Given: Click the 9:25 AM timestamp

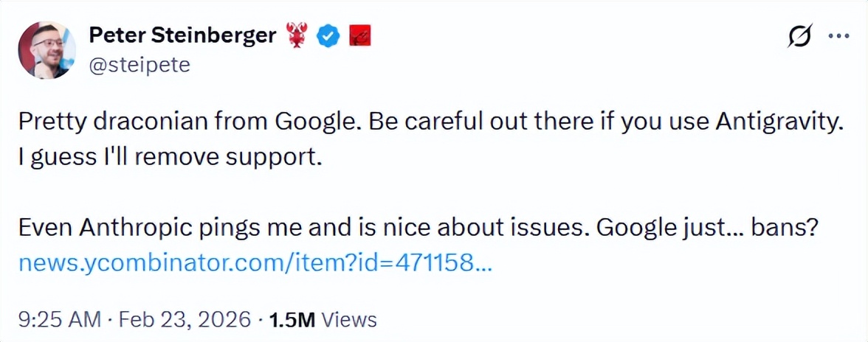Looking at the screenshot, I should click(x=58, y=319).
